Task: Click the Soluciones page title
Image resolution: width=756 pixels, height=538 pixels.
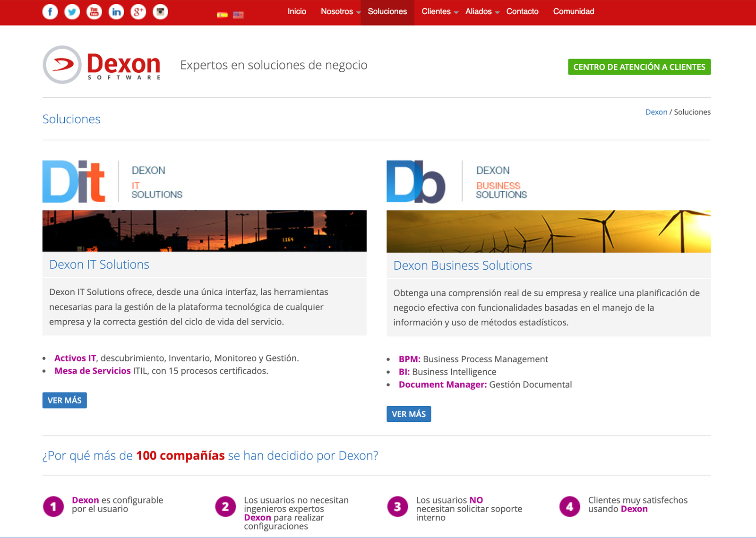Action: 71,119
